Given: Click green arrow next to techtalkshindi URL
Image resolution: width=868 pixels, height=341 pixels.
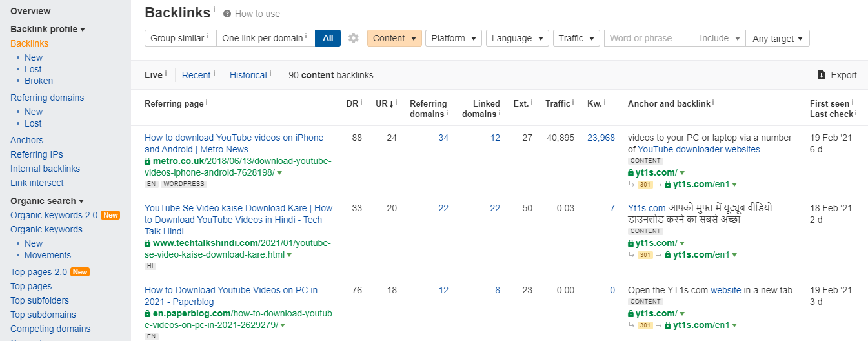Looking at the screenshot, I should point(289,255).
